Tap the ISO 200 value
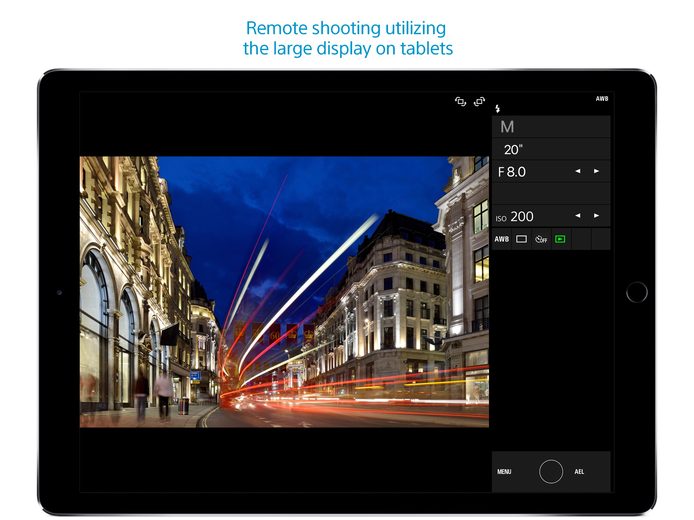 pyautogui.click(x=514, y=216)
